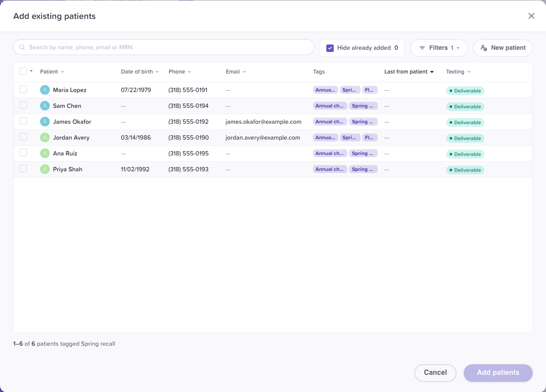The image size is (546, 392).
Task: Click the Ana Ruiz name
Action: coord(65,153)
